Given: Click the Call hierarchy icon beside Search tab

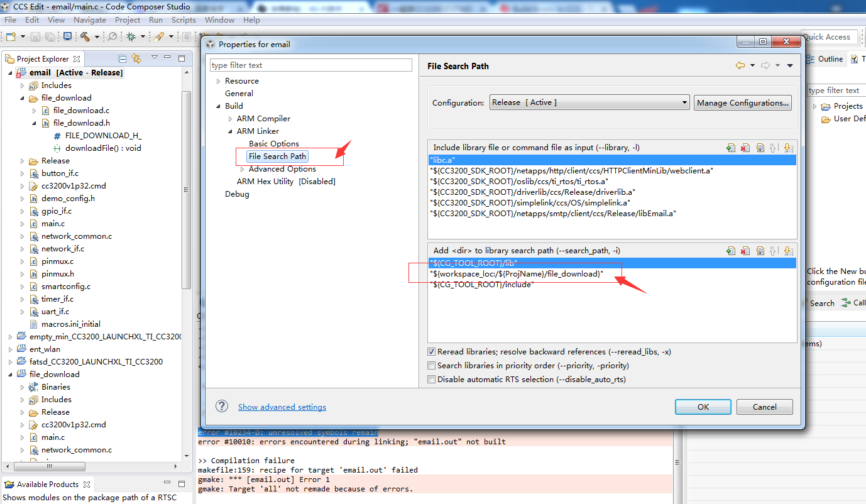Looking at the screenshot, I should click(846, 303).
